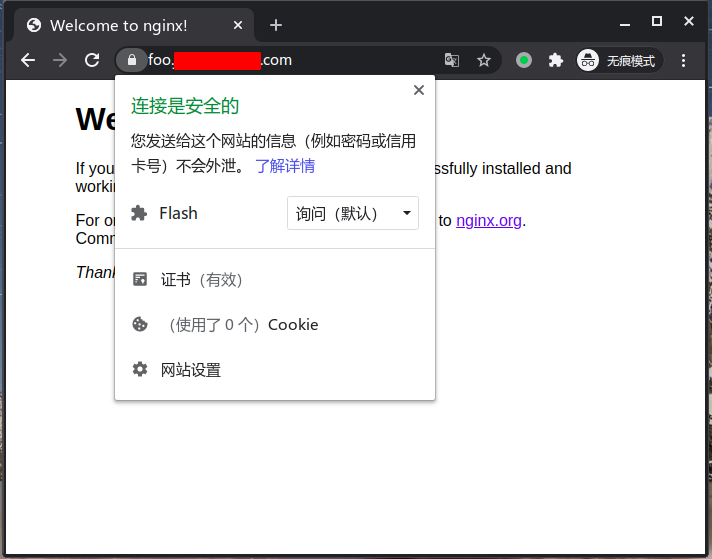
Task: Click the site settings gear icon
Action: (x=140, y=369)
